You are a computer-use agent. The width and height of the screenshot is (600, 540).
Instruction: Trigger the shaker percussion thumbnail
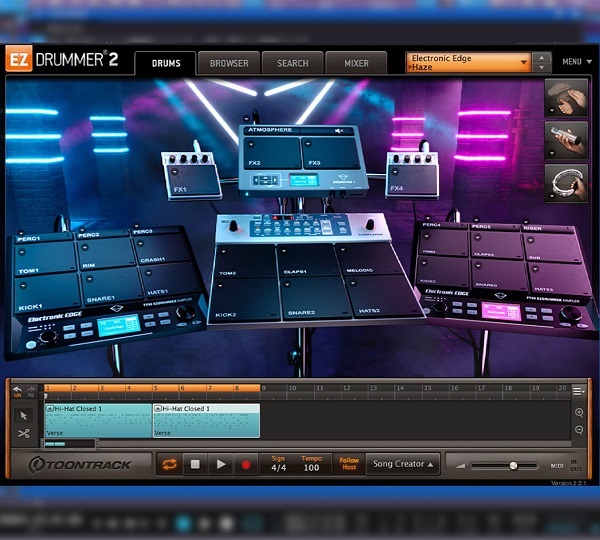click(x=566, y=140)
